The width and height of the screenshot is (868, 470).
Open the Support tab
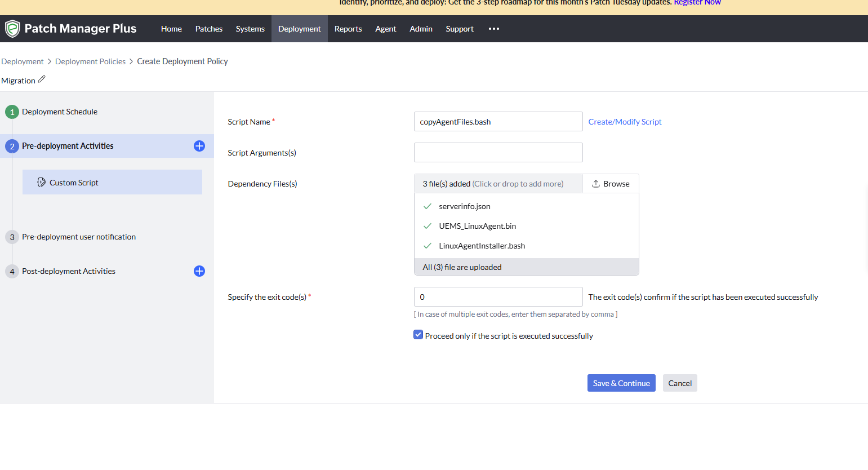tap(460, 29)
